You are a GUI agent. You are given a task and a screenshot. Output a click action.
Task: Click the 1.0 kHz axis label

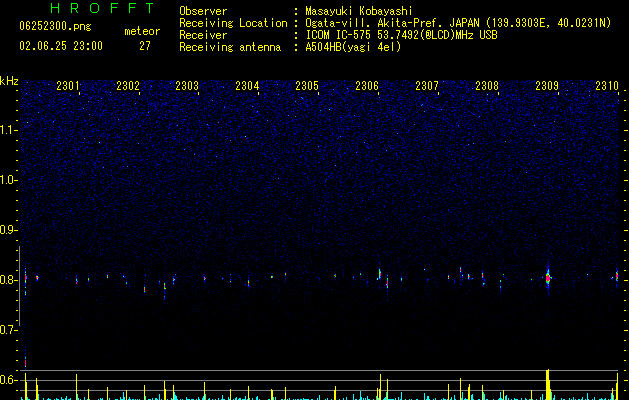[9, 180]
